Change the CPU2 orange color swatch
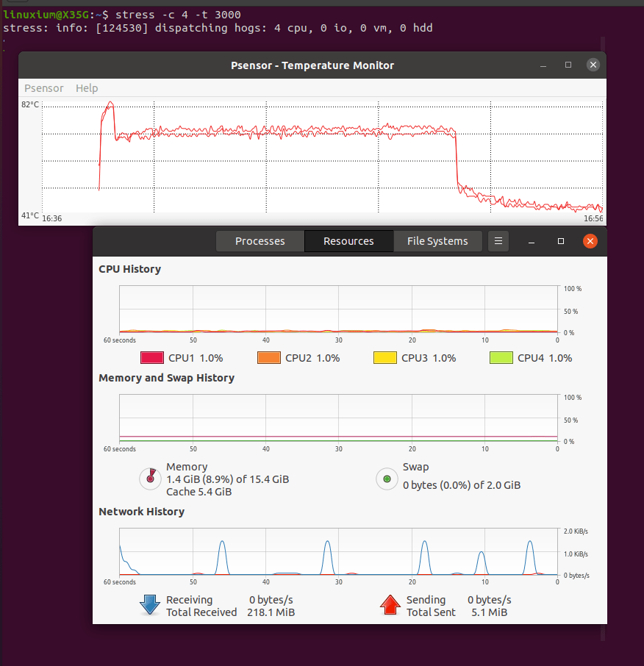The image size is (644, 666). tap(269, 358)
